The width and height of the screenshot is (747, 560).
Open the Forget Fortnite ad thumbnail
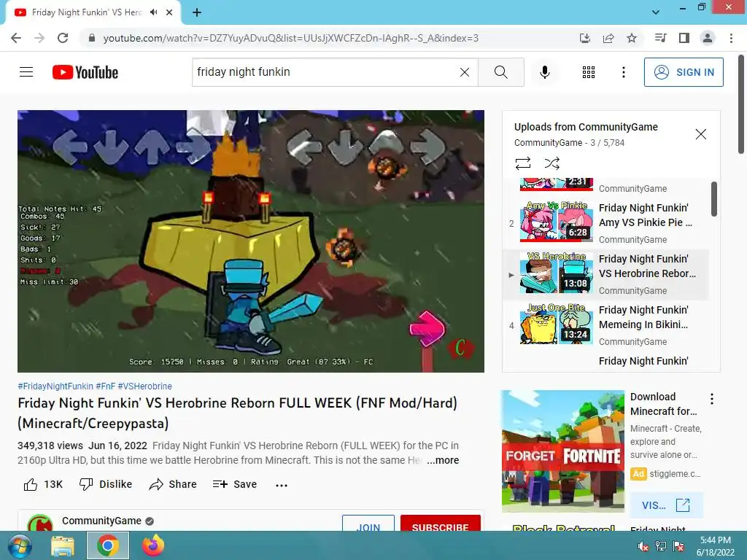562,451
